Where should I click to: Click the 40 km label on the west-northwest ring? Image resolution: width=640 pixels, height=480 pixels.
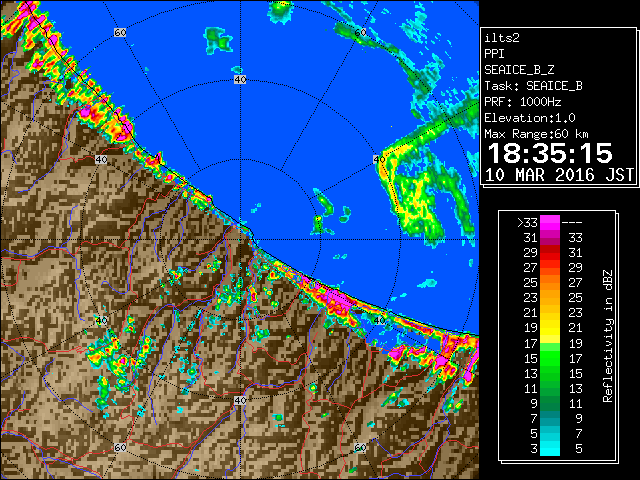tap(101, 160)
